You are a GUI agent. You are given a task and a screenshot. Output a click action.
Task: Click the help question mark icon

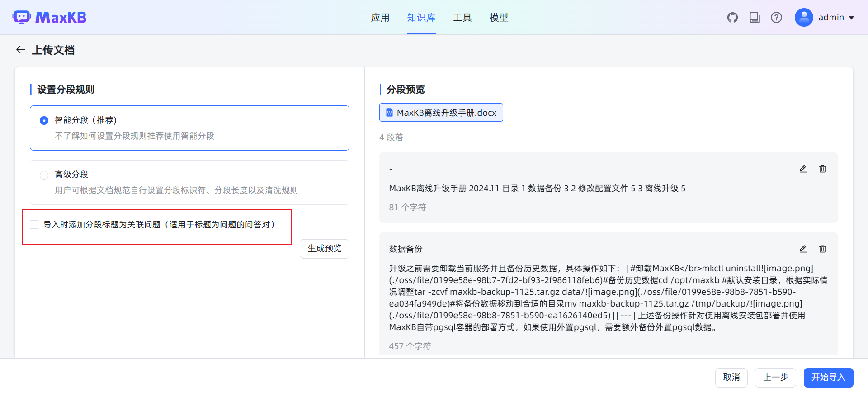coord(776,18)
